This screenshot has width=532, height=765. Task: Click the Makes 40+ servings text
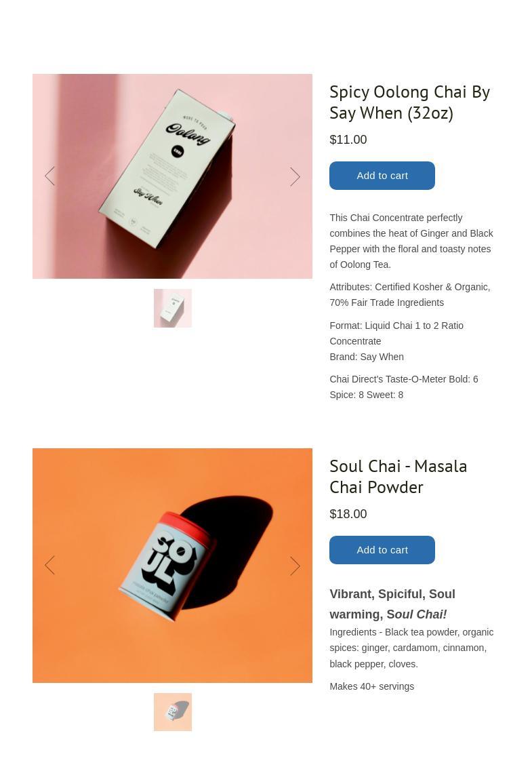(371, 686)
